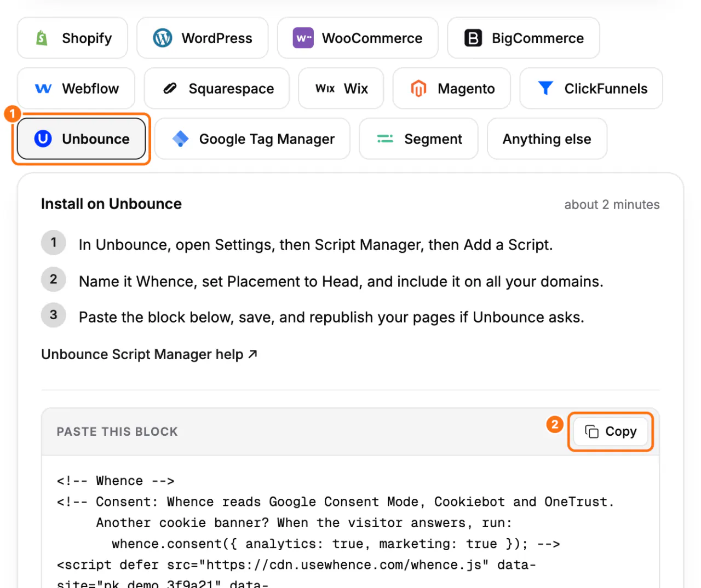The image size is (701, 588).
Task: Click the "PASTE THIS BLOCK" label
Action: pos(117,431)
